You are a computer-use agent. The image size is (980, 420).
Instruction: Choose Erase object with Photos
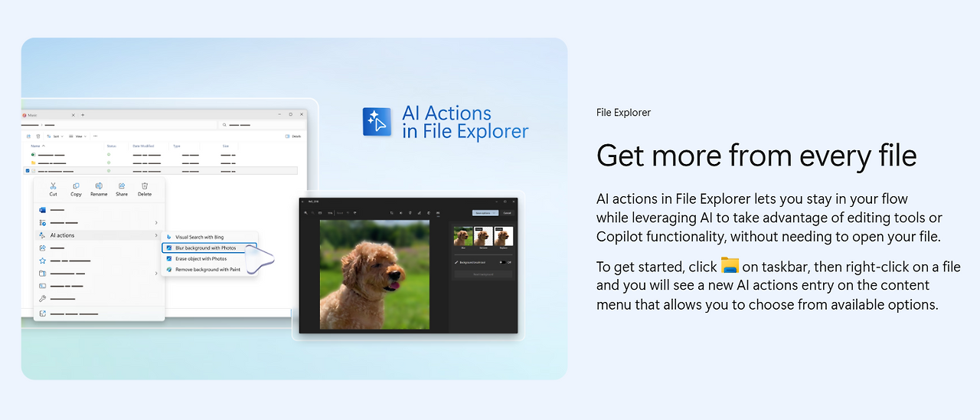tap(210, 259)
